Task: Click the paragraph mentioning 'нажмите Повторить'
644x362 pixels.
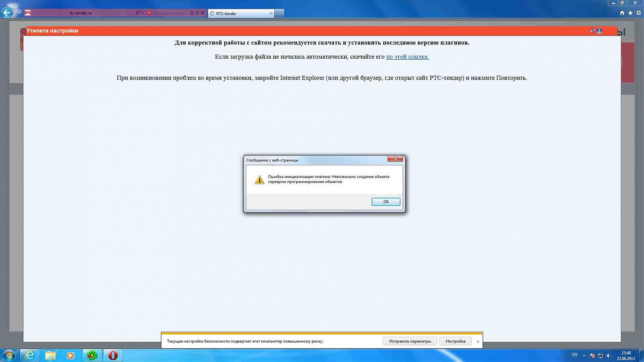Action: tap(322, 78)
